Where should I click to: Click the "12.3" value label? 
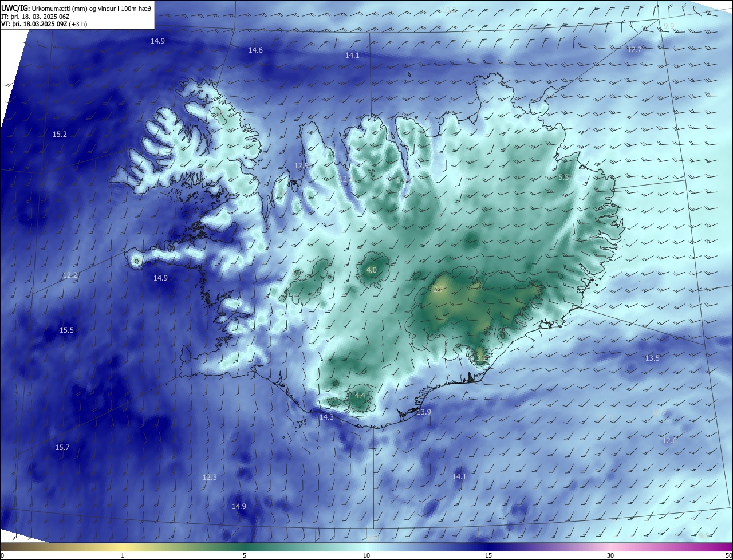tap(210, 478)
